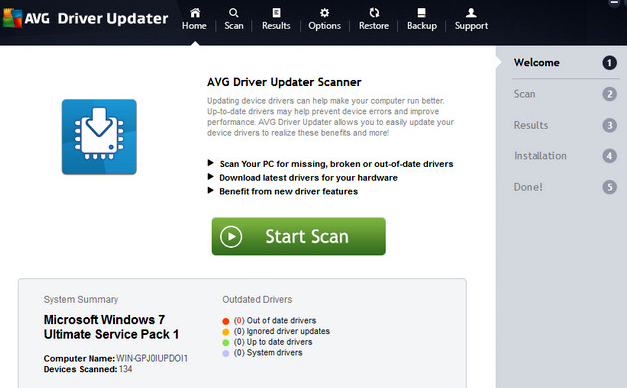
Task: Click the Restore circular arrows icon
Action: click(x=374, y=13)
